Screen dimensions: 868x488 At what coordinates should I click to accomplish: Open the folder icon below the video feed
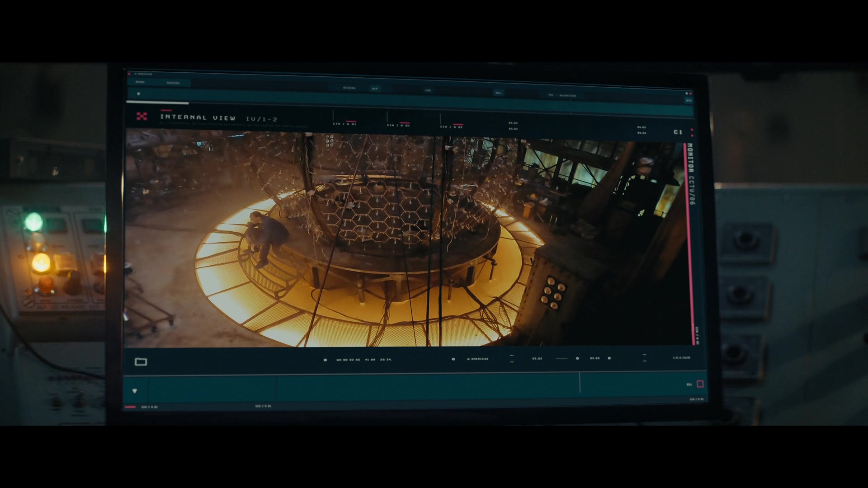tap(141, 361)
